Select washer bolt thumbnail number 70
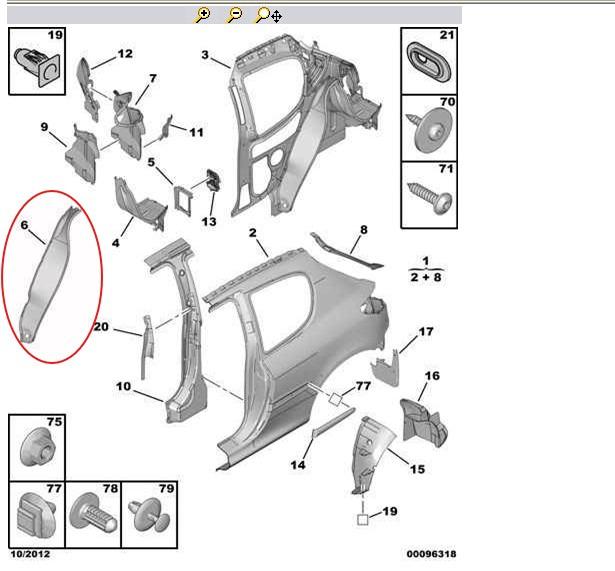Screen dimensions: 615x571 431,128
